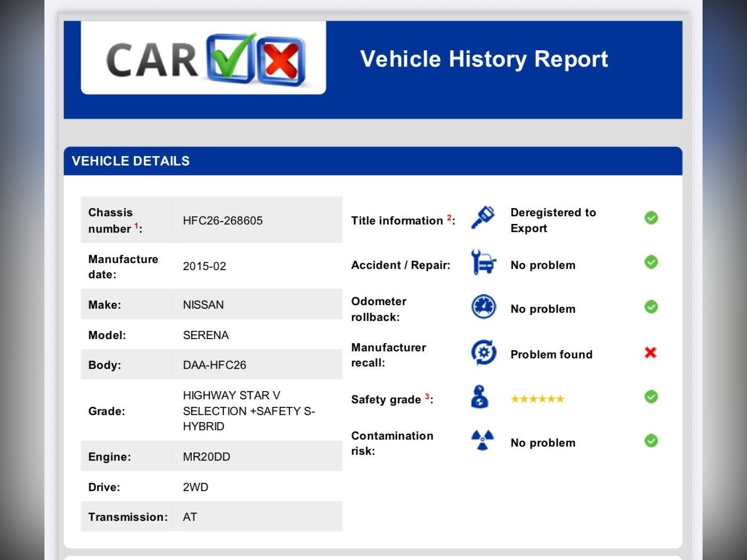Click green check next to Deregistered to Export
Image resolution: width=747 pixels, height=560 pixels.
coord(651,218)
